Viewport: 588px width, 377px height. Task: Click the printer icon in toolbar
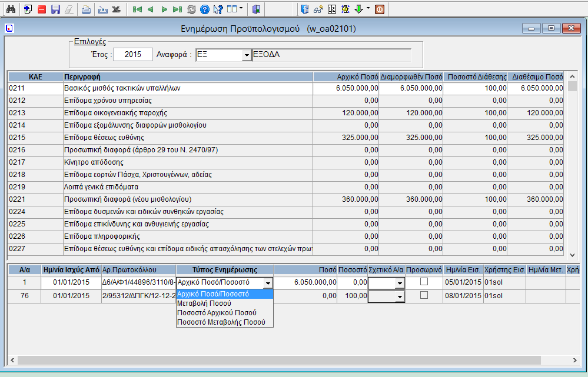pyautogui.click(x=87, y=9)
